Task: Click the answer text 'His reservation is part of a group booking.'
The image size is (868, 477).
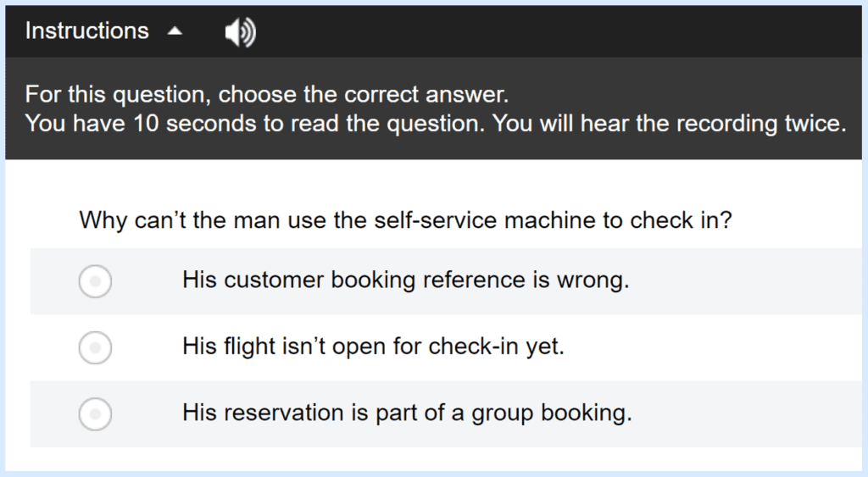Action: coord(407,413)
